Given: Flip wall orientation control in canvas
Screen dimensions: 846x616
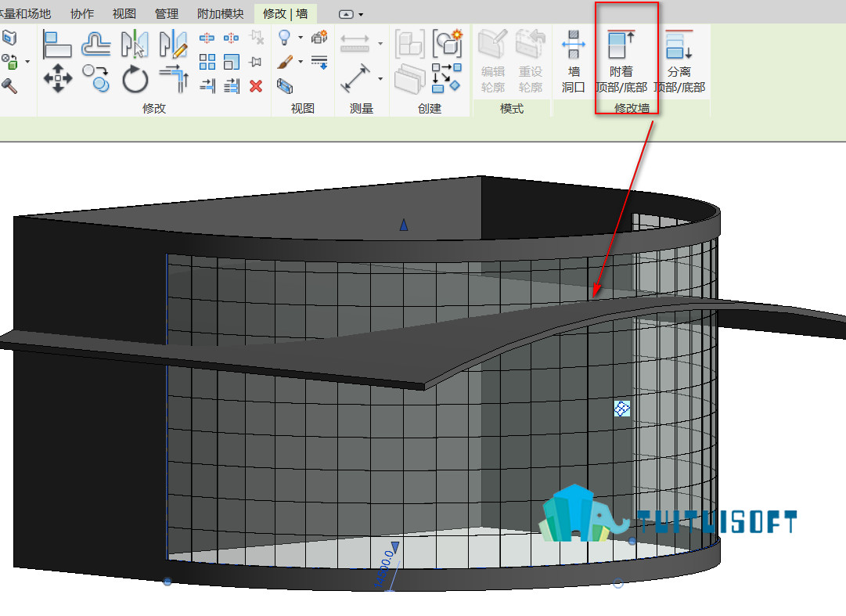Looking at the screenshot, I should pyautogui.click(x=622, y=409).
